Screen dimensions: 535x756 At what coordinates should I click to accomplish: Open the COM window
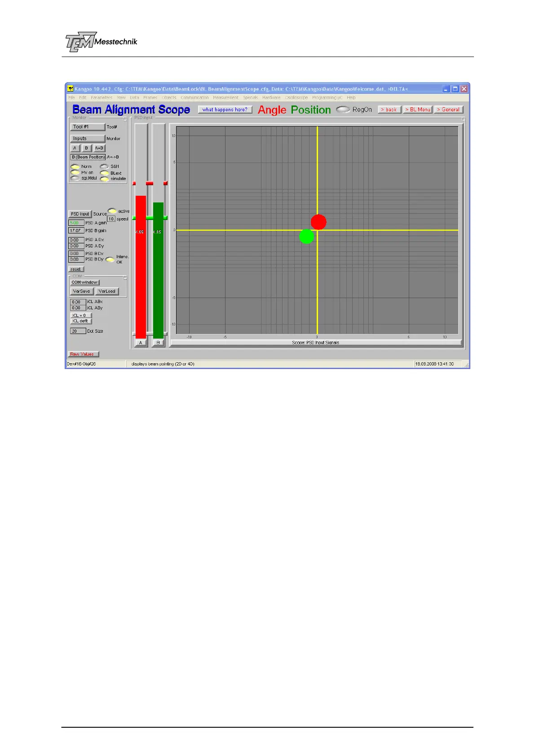point(84,282)
